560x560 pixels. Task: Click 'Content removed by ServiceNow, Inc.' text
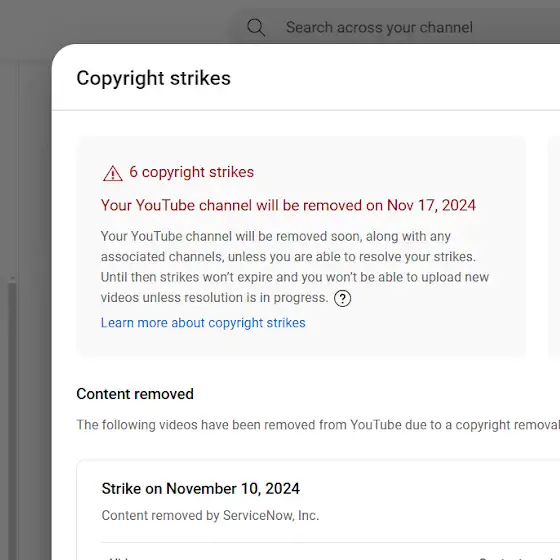[x=210, y=515]
